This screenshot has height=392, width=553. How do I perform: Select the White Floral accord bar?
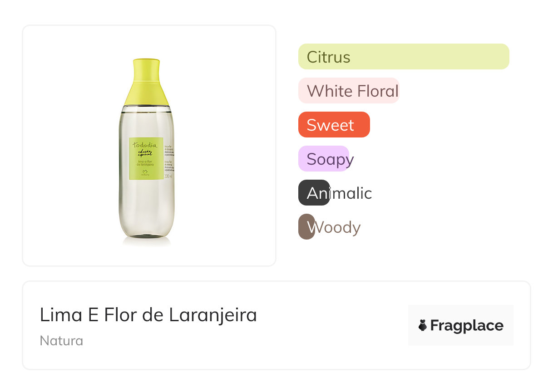pos(348,91)
